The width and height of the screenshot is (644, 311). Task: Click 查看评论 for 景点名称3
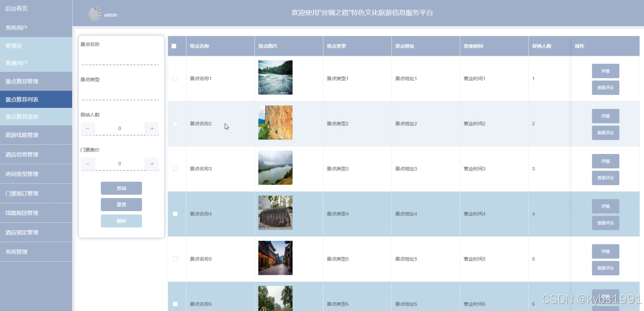pos(605,178)
